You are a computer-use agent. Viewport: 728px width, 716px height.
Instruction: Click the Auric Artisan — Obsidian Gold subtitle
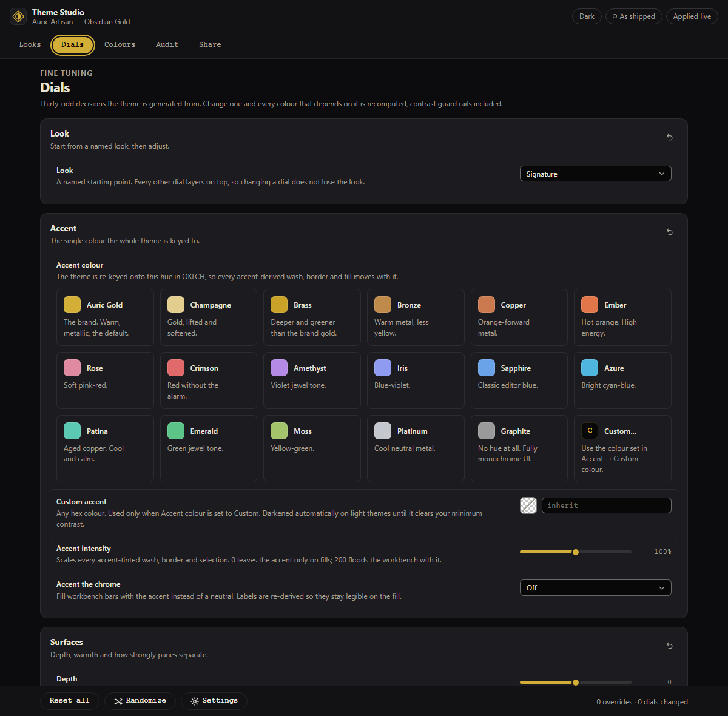pos(81,22)
